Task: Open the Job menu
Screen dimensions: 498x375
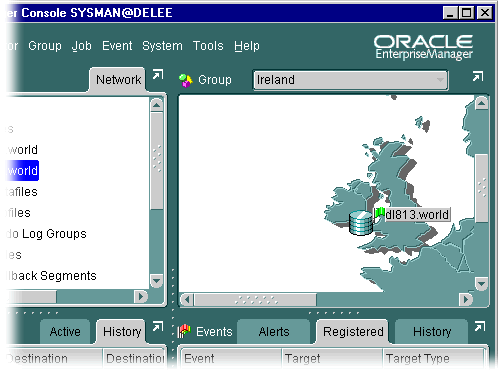Action: (x=81, y=46)
